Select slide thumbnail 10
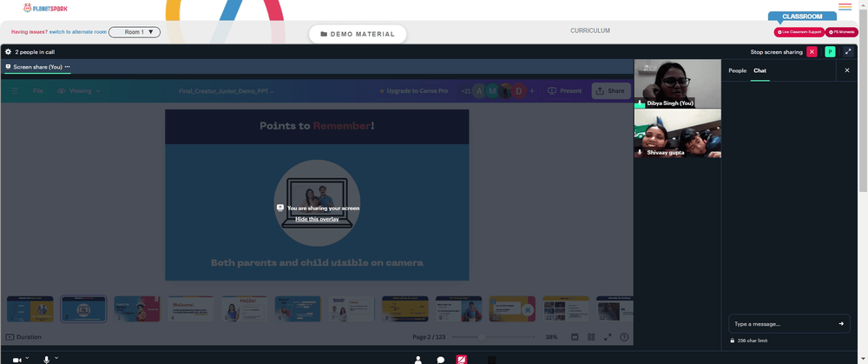 (x=512, y=308)
